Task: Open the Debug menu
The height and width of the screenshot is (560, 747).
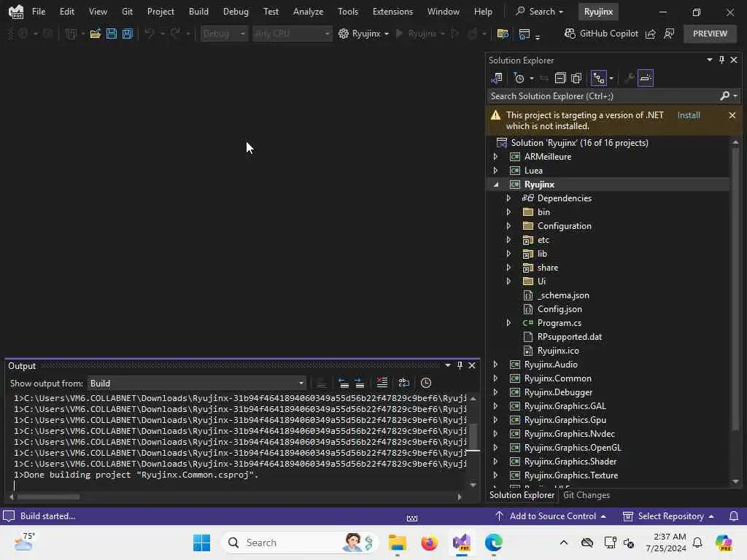Action: click(236, 12)
